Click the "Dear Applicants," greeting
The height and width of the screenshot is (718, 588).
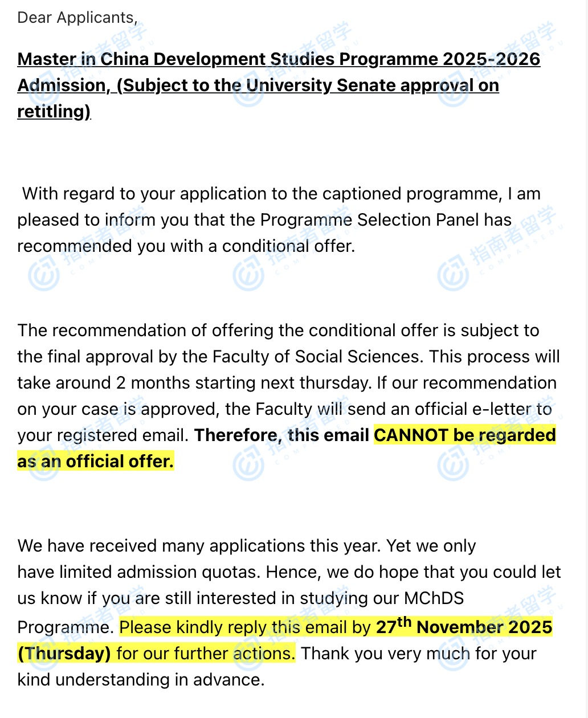pos(77,18)
